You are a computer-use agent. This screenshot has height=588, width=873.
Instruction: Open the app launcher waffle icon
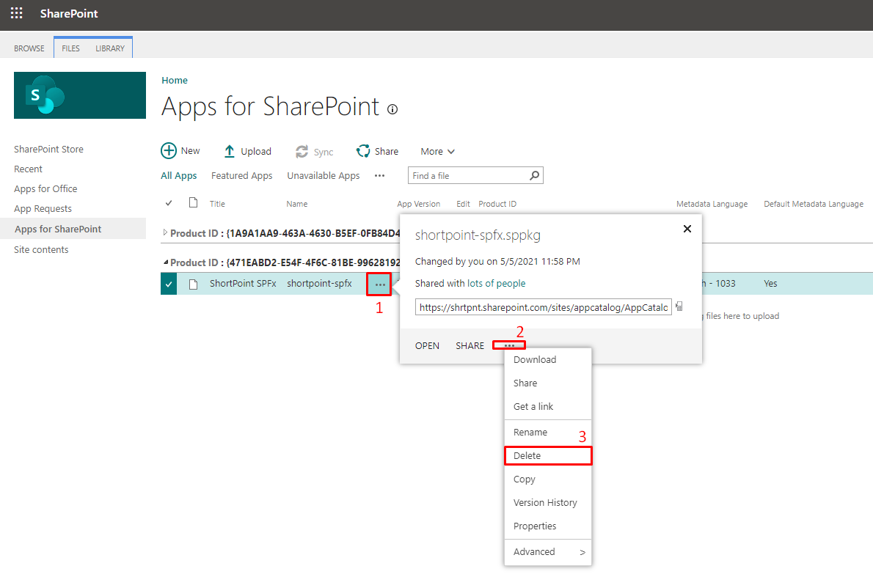[x=17, y=13]
